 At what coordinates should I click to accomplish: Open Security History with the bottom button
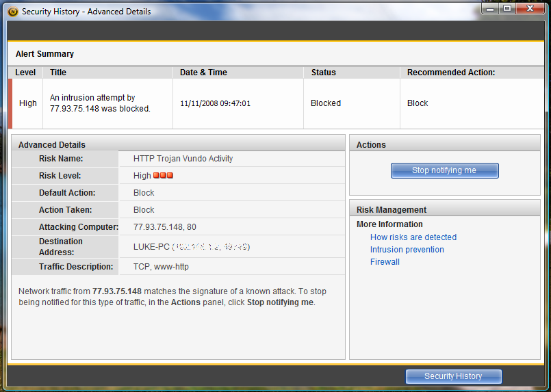click(x=453, y=376)
